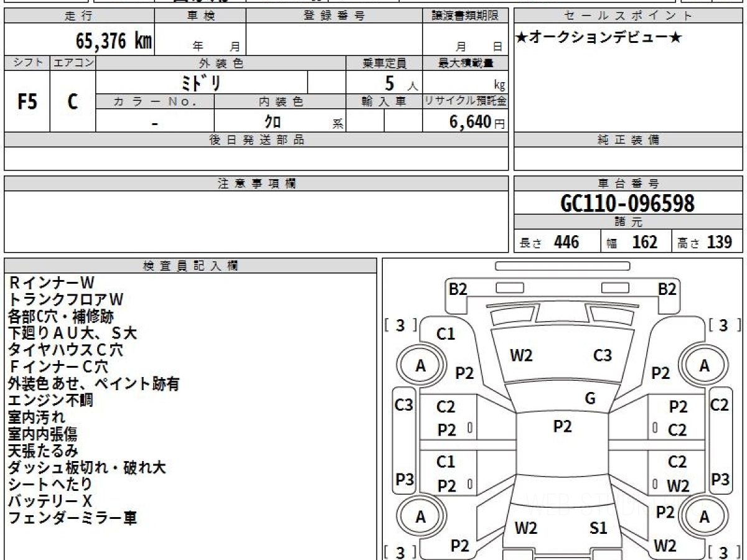Select the 6,640円 recycle deposit value
This screenshot has width=747, height=560.
pyautogui.click(x=477, y=122)
